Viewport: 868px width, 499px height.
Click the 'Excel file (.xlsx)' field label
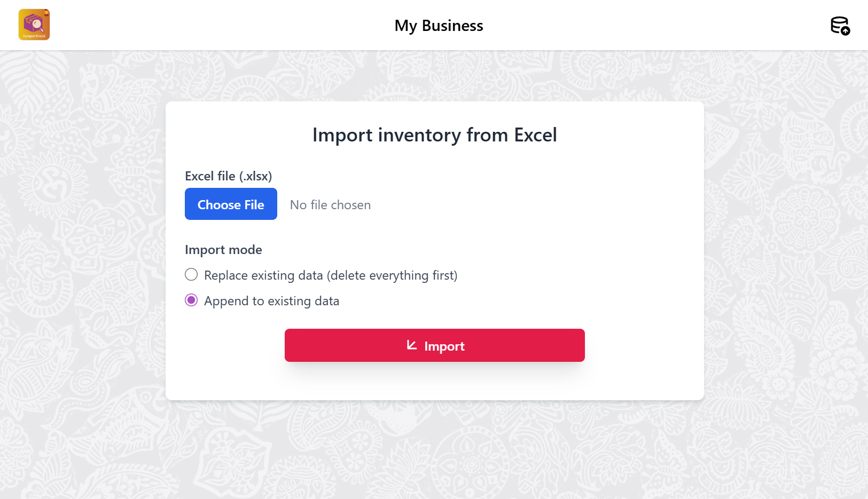tap(228, 176)
